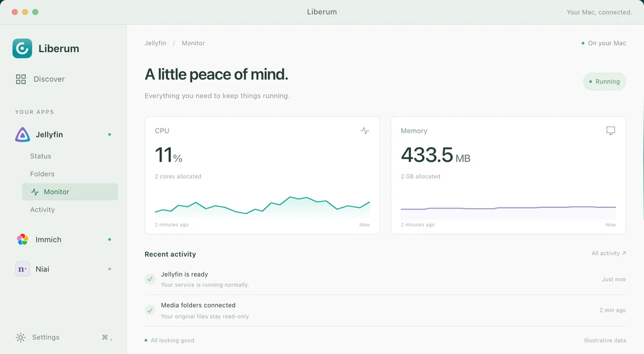Click Monitor breadcrumb
This screenshot has width=644, height=354.
(x=193, y=43)
